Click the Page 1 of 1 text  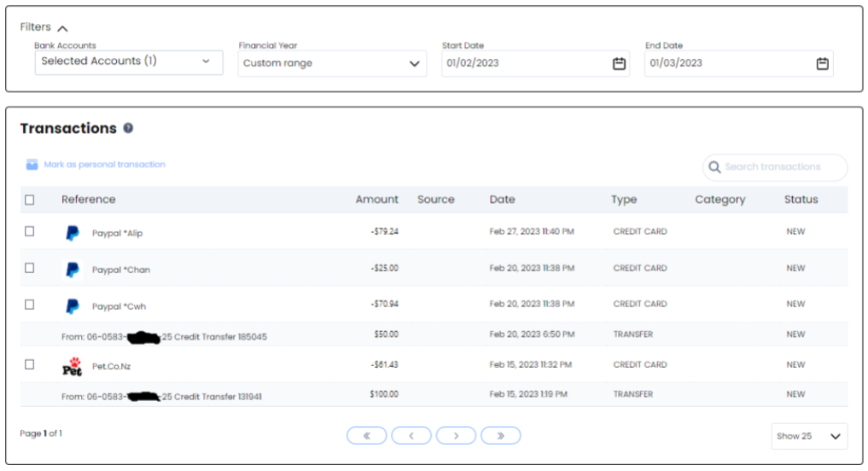tap(41, 433)
